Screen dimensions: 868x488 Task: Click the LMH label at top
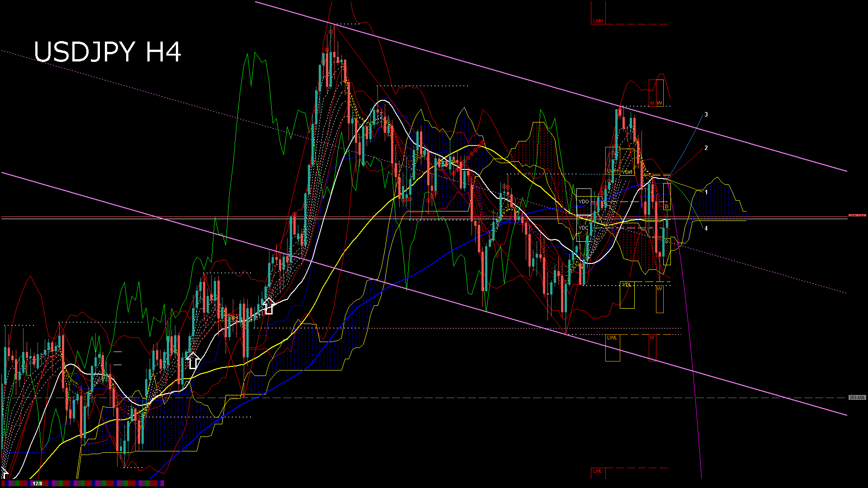point(598,21)
